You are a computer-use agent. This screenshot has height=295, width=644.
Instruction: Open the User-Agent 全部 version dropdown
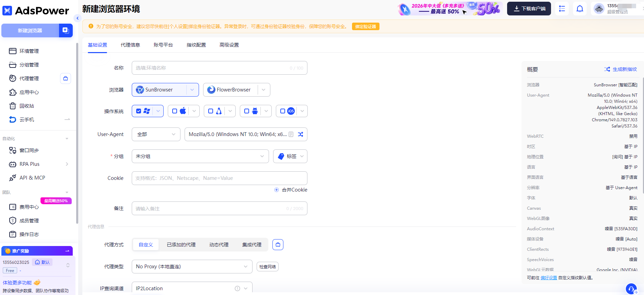(156, 134)
